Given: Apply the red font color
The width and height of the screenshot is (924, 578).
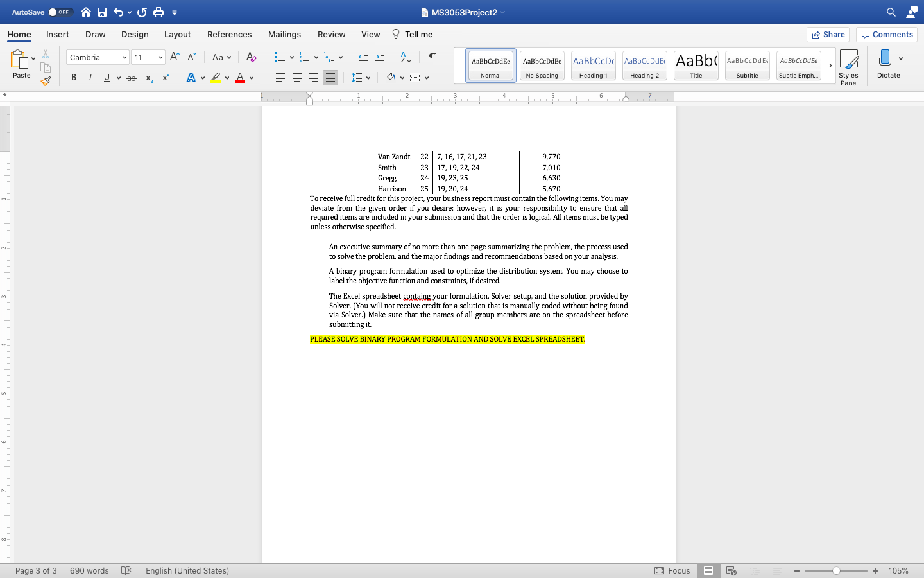Looking at the screenshot, I should [240, 78].
